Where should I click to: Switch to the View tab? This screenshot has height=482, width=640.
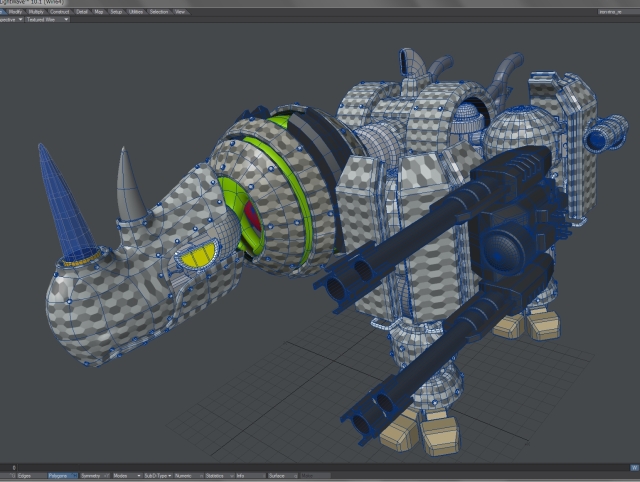point(180,11)
